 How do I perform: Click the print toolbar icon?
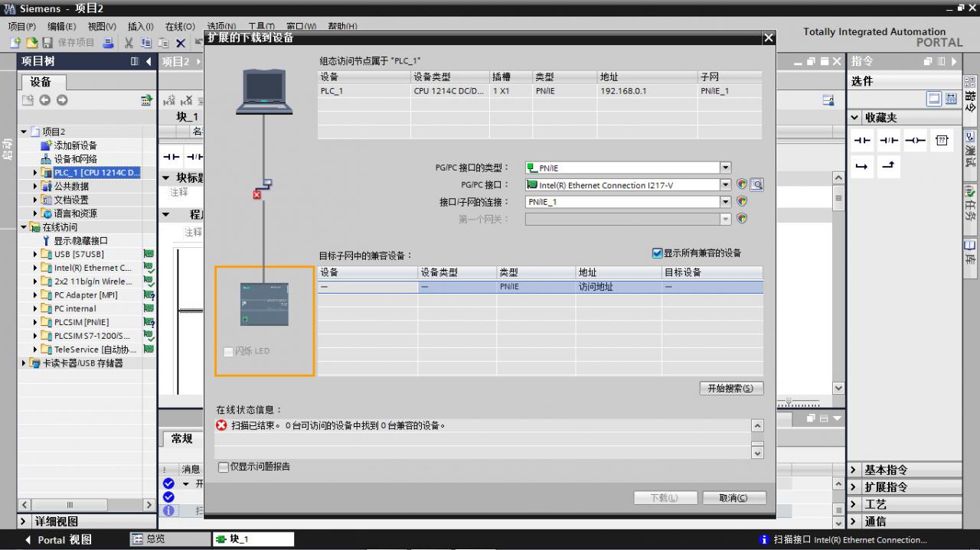tap(108, 43)
